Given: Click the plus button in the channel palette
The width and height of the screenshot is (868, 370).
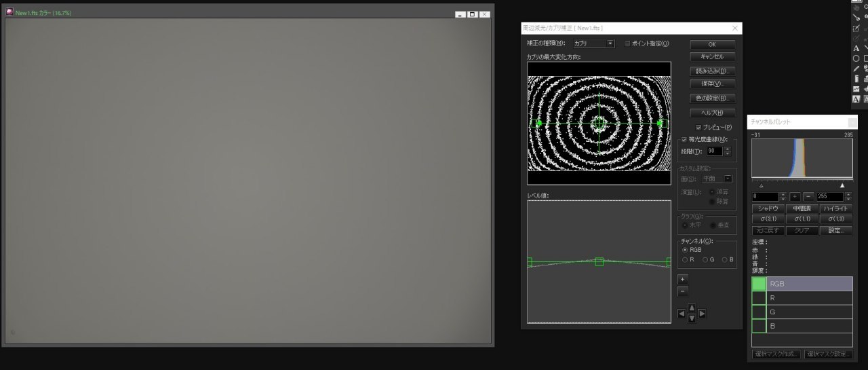Looking at the screenshot, I should [795, 196].
